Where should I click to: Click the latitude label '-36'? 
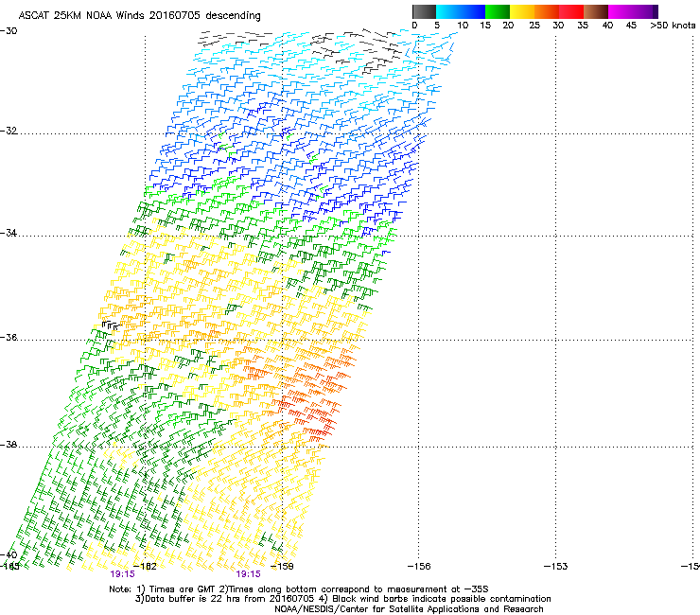[x=9, y=337]
